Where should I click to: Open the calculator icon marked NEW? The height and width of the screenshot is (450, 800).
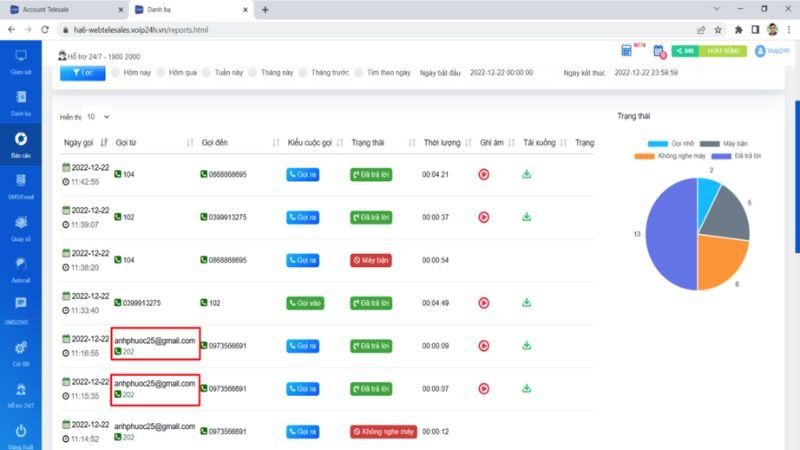[627, 50]
